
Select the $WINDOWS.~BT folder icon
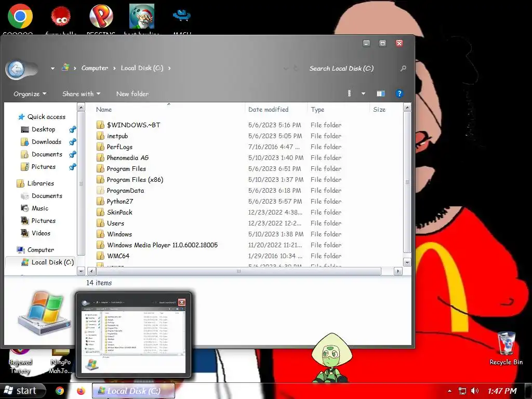click(100, 125)
